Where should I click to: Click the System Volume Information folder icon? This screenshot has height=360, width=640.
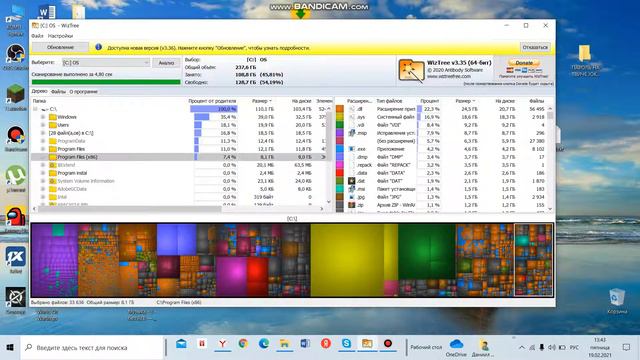[53, 181]
